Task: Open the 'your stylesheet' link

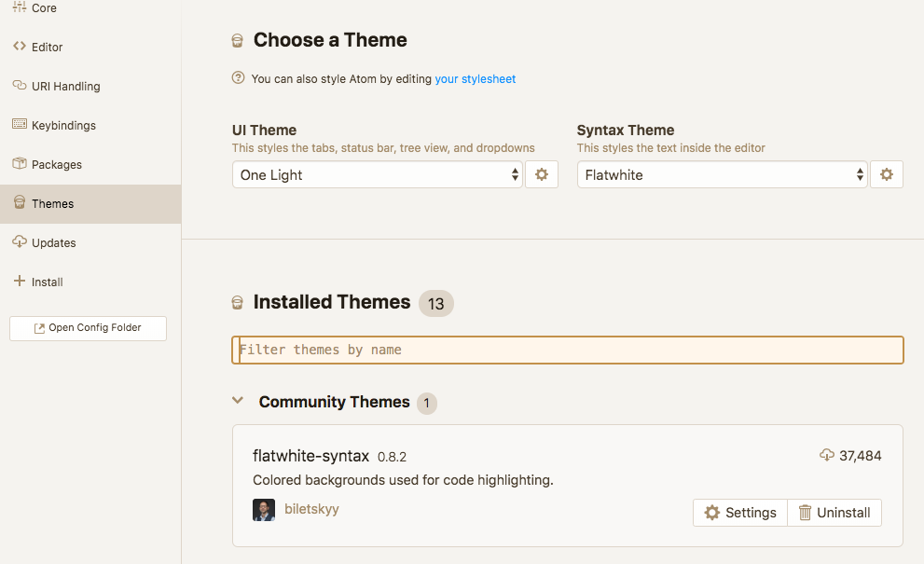Action: tap(475, 79)
